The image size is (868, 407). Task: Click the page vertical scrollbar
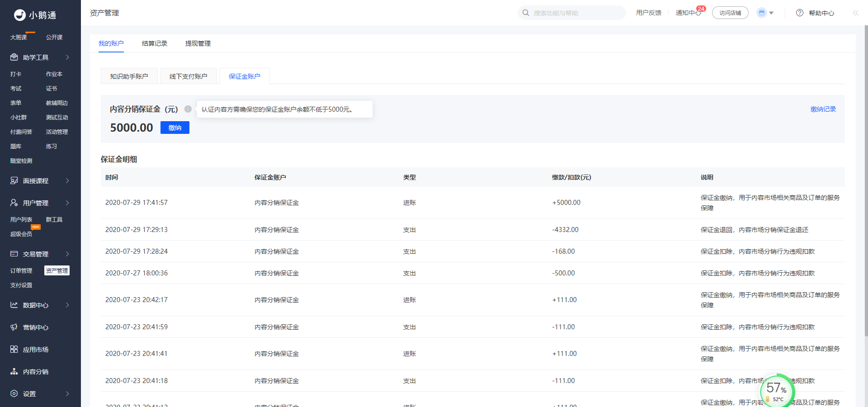(x=866, y=181)
